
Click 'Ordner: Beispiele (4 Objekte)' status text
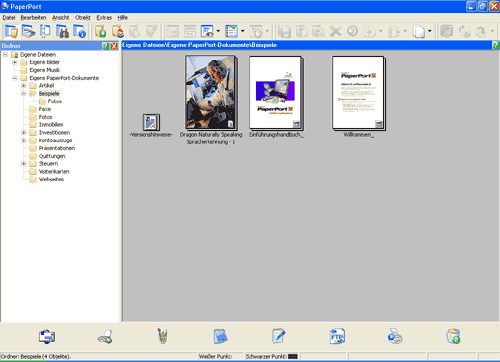pos(36,357)
